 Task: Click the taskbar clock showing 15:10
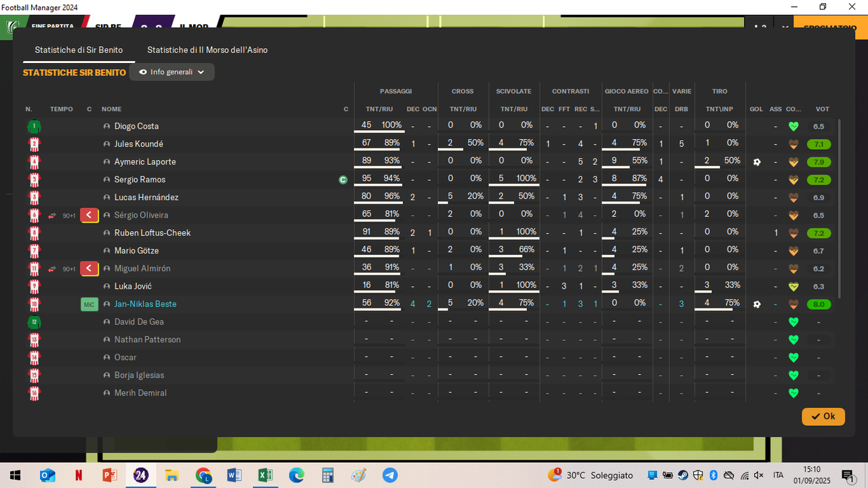(x=812, y=469)
